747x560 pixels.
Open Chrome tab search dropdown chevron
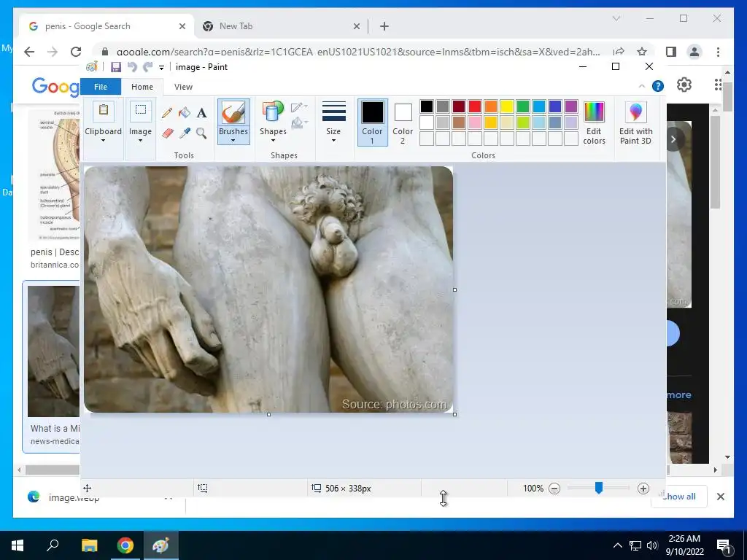click(x=616, y=18)
